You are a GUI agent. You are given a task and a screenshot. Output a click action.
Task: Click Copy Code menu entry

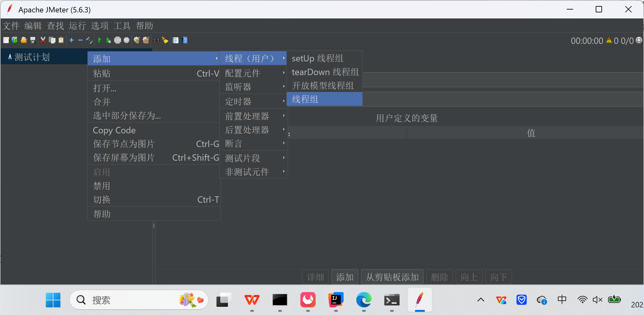click(x=154, y=130)
